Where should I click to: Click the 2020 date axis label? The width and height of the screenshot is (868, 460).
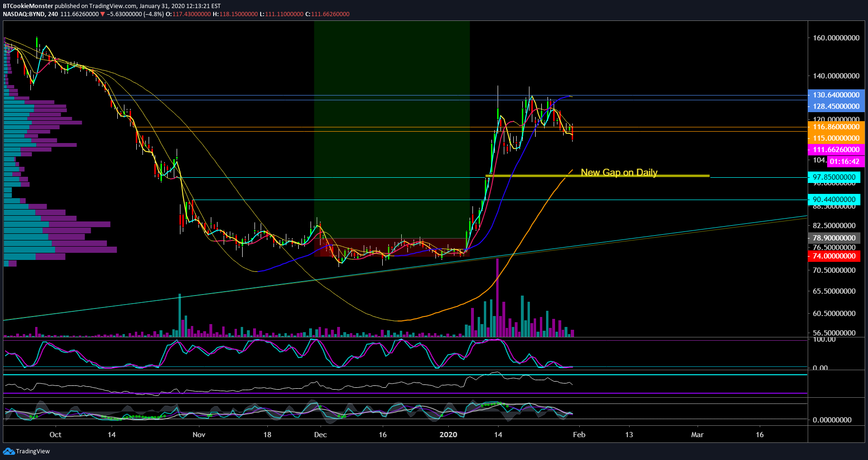[449, 435]
